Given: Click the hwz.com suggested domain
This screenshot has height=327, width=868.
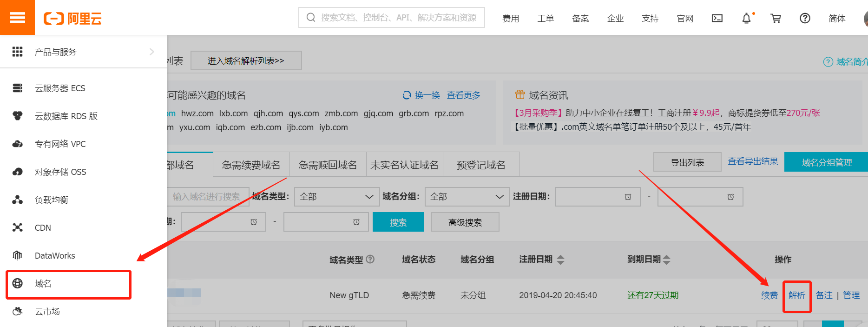Looking at the screenshot, I should click(197, 113).
